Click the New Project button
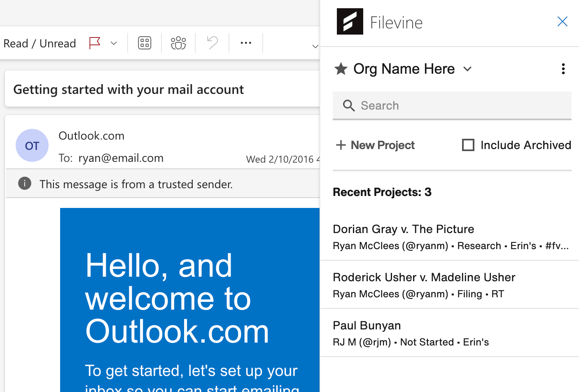 [x=375, y=145]
